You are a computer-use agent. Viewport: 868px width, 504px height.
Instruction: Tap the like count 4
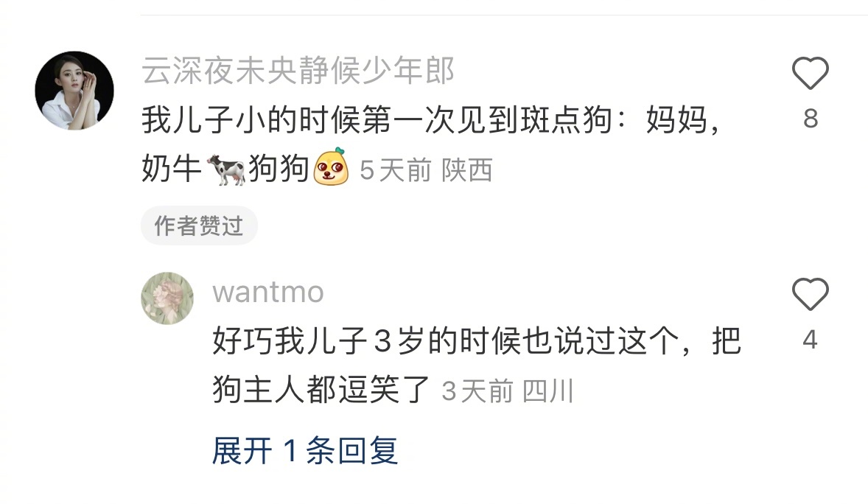click(810, 340)
